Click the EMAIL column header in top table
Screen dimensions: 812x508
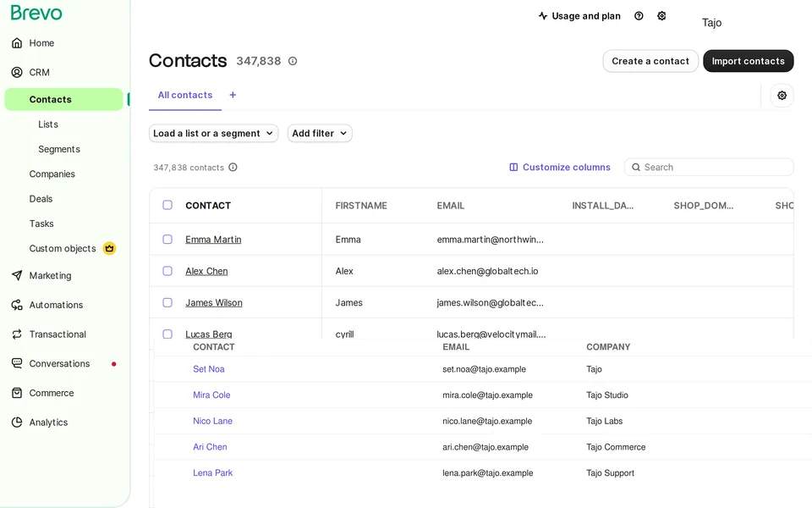click(x=451, y=206)
